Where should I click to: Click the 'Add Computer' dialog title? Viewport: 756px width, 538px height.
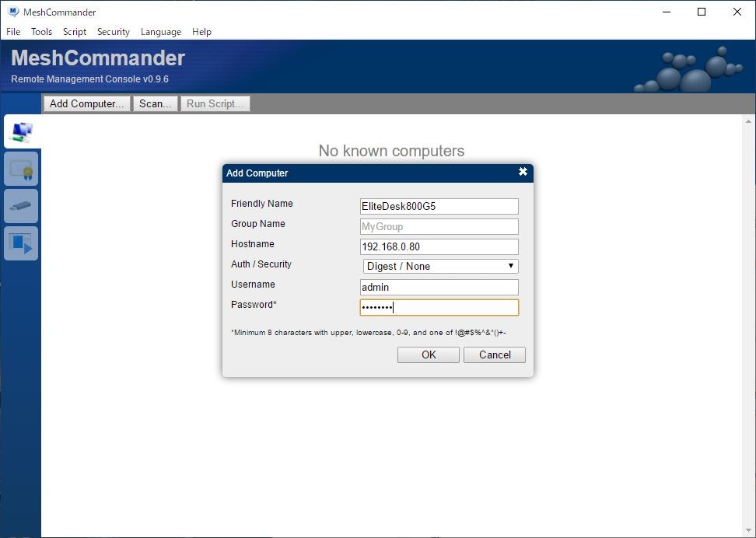(x=257, y=173)
